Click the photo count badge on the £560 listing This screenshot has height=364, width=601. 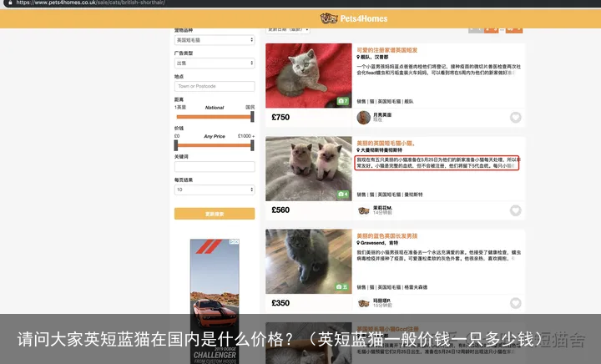tap(343, 195)
